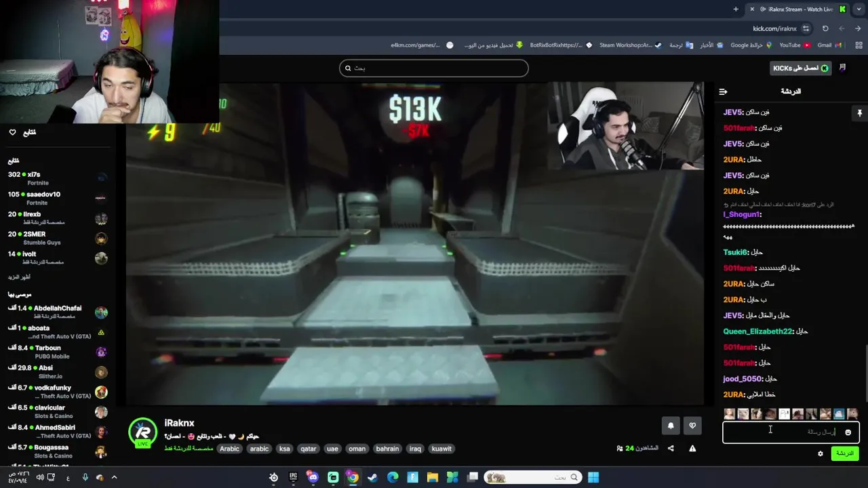This screenshot has width=868, height=488.
Task: Open the Tarboun recommended channel
Action: [x=58, y=352]
